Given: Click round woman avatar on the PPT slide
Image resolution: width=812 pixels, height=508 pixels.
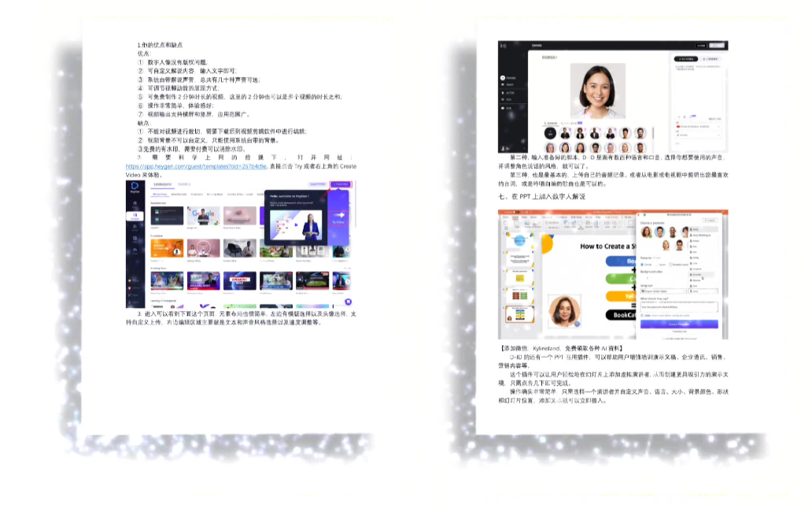Looking at the screenshot, I should point(564,311).
